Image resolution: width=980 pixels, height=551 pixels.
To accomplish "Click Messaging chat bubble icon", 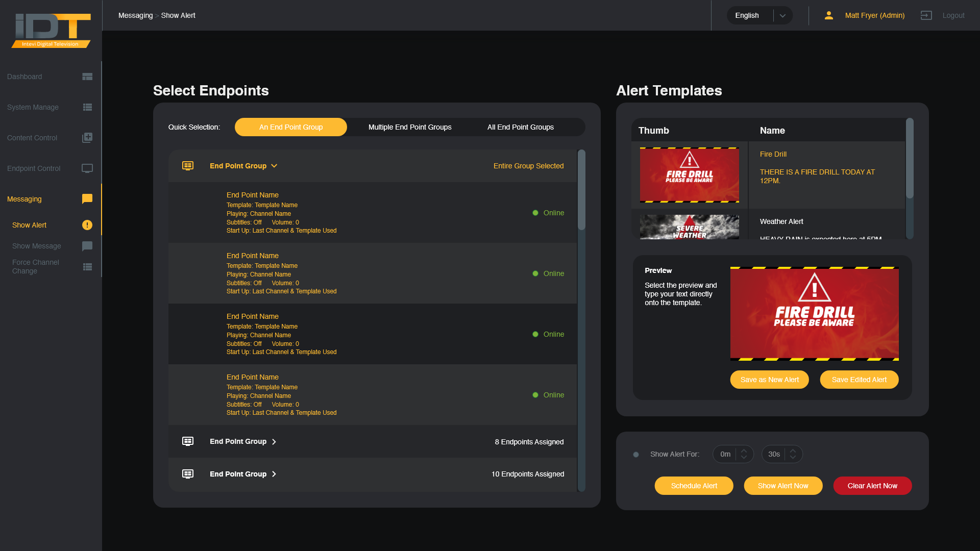I will pos(87,199).
